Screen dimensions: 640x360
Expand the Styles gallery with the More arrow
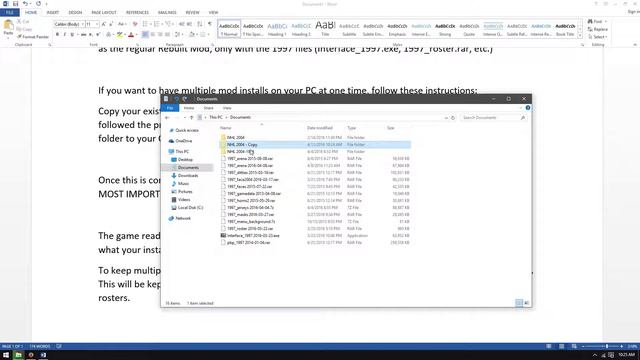click(580, 36)
